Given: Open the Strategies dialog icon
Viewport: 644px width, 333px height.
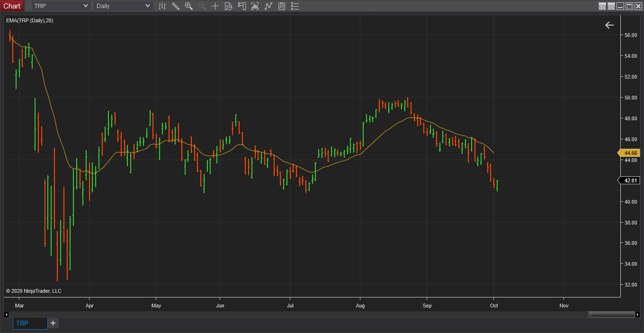Looking at the screenshot, I should pyautogui.click(x=282, y=6).
